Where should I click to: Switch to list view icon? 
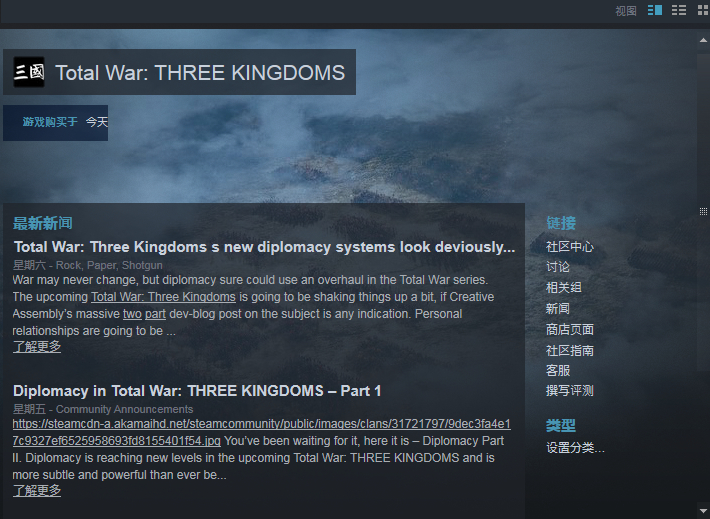678,10
